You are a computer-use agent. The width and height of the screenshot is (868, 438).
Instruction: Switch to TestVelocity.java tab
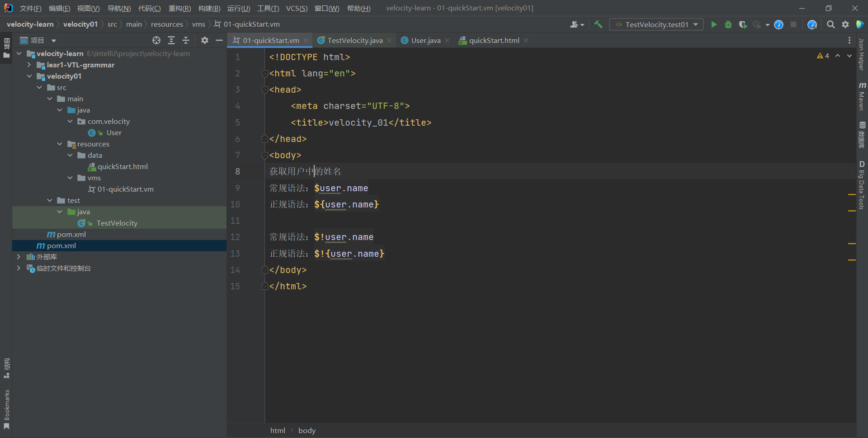[x=355, y=40]
